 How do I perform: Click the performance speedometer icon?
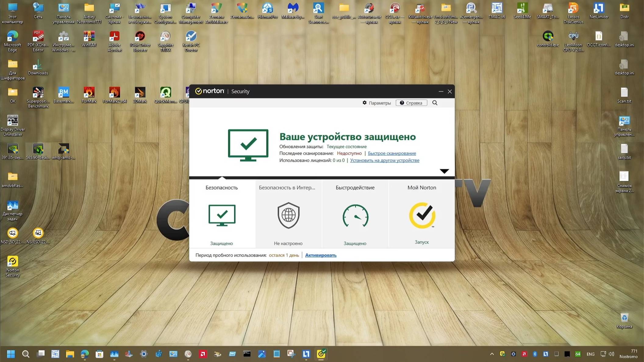point(355,216)
